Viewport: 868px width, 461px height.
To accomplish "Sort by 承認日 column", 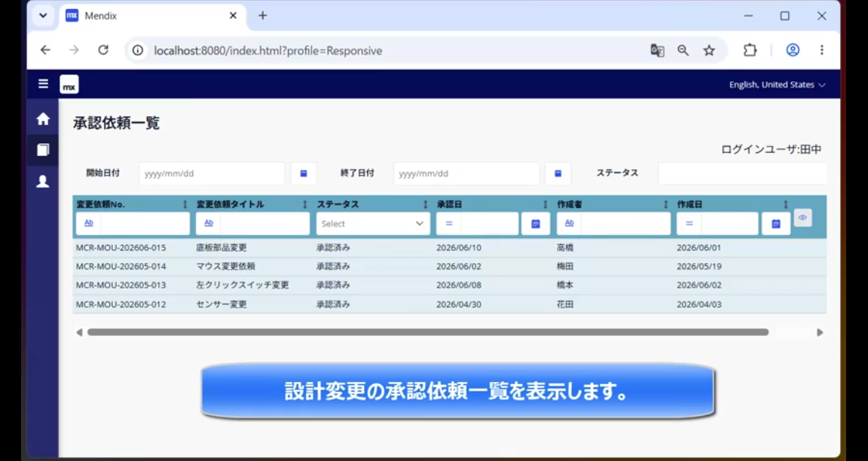I will [546, 205].
